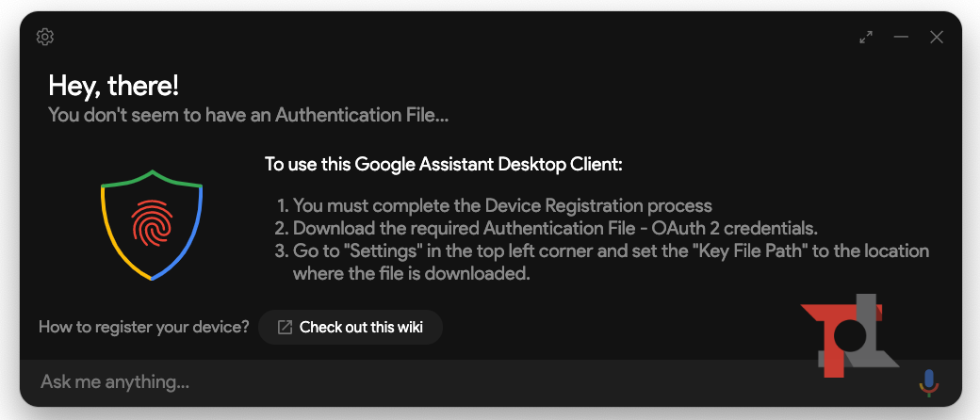This screenshot has width=980, height=420.
Task: Click the "Hey, there!" heading
Action: coord(113,87)
